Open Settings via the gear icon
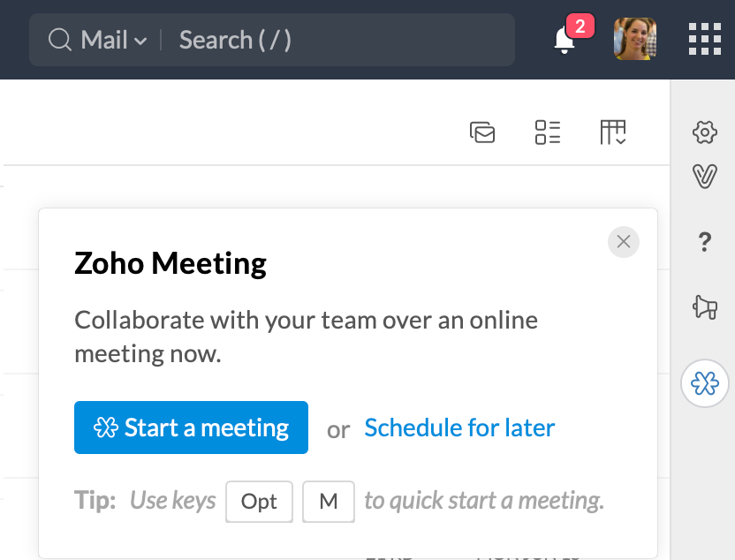The width and height of the screenshot is (735, 560). [704, 132]
